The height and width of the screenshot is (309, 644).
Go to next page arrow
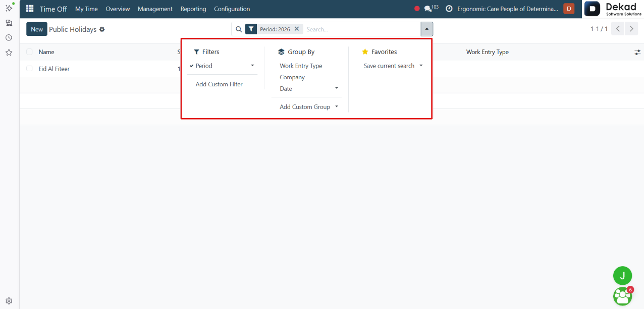click(x=631, y=29)
